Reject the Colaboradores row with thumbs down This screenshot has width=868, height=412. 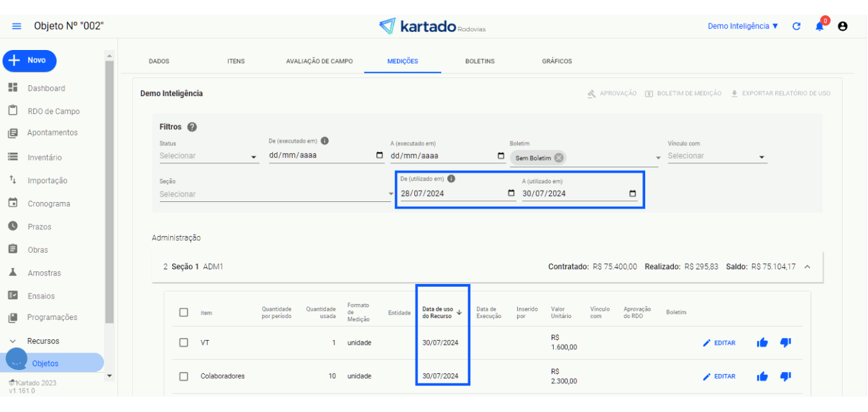click(785, 377)
